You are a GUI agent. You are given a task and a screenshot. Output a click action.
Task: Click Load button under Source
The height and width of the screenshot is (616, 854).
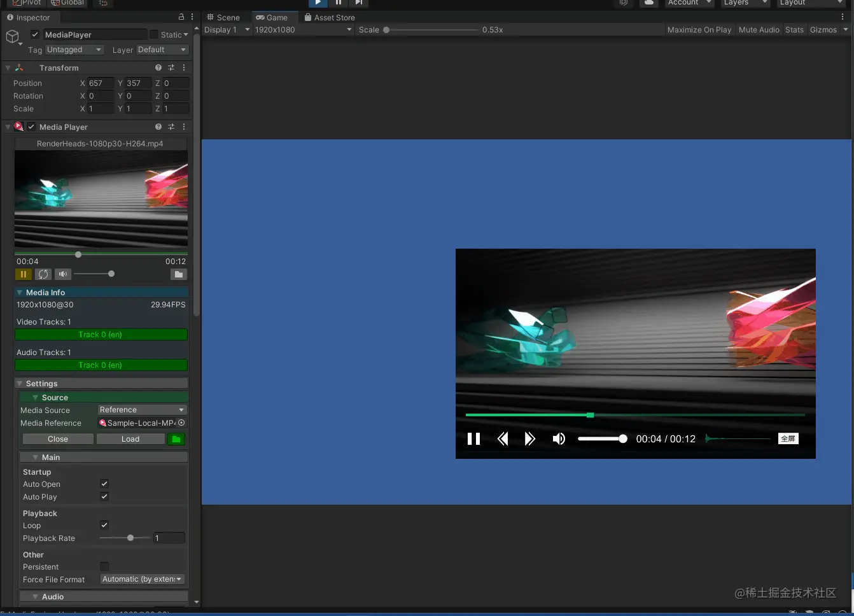point(130,439)
